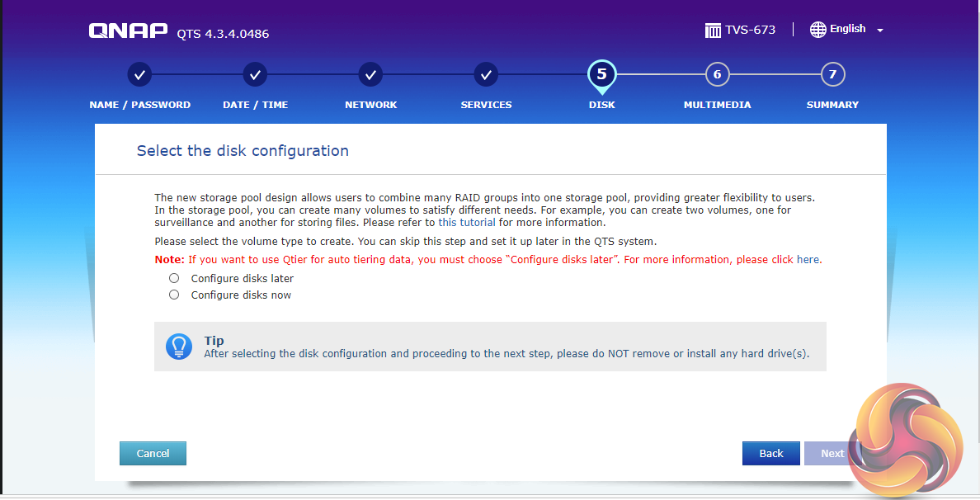Click step 7 Summary circle
The height and width of the screenshot is (500, 980).
(832, 75)
